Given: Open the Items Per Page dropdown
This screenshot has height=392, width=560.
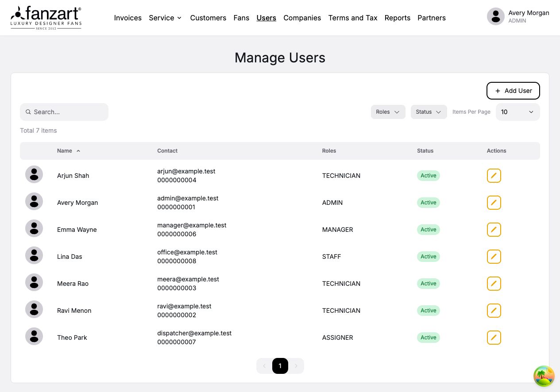Looking at the screenshot, I should tap(518, 112).
